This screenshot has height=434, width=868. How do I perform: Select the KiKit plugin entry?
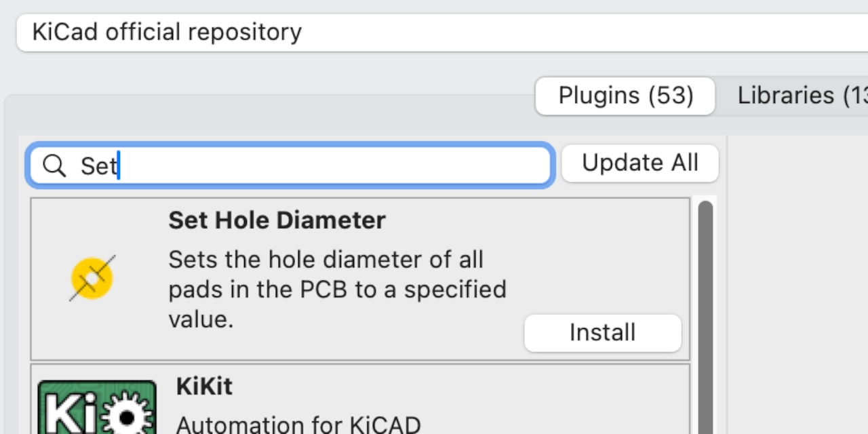359,400
